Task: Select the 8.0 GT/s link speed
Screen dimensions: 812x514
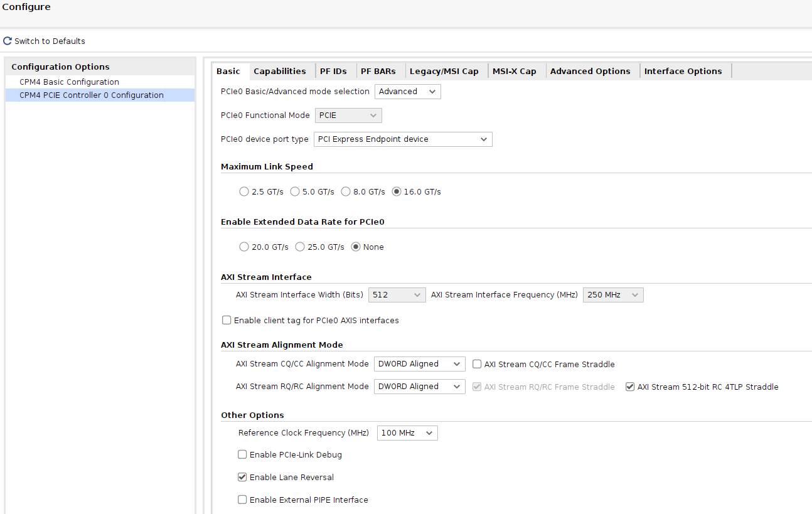Action: pos(346,191)
